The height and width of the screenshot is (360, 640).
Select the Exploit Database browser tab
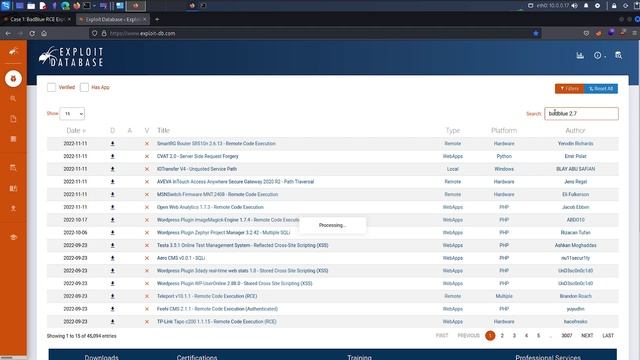point(113,19)
